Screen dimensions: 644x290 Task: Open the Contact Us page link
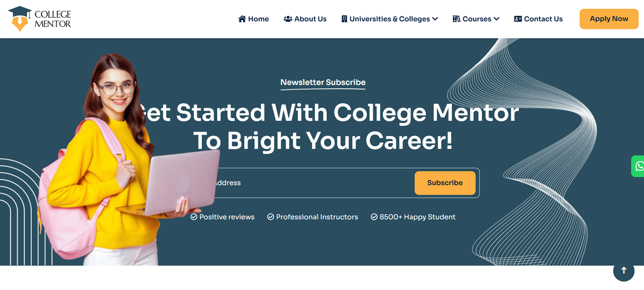click(x=543, y=19)
